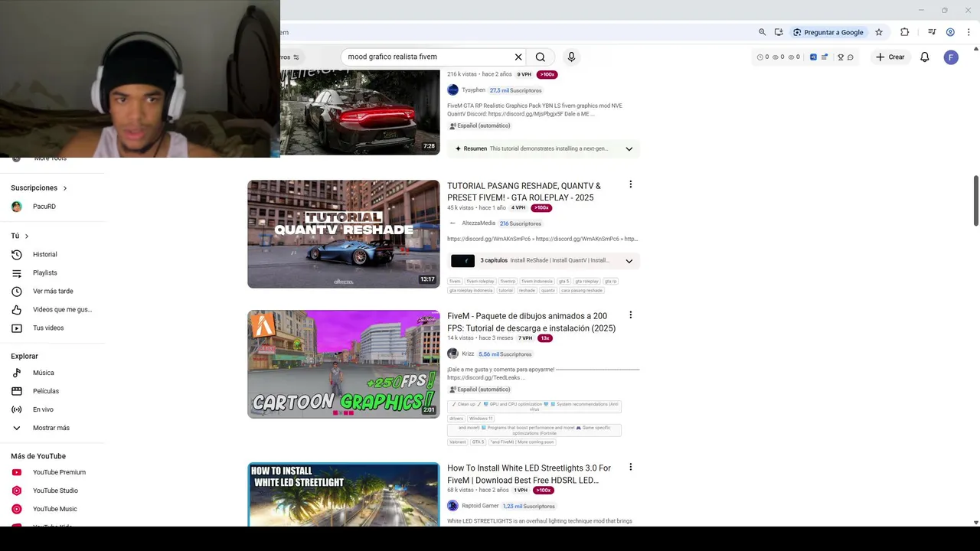980x551 pixels.
Task: Click Preguntar a Google in address bar
Action: (828, 32)
